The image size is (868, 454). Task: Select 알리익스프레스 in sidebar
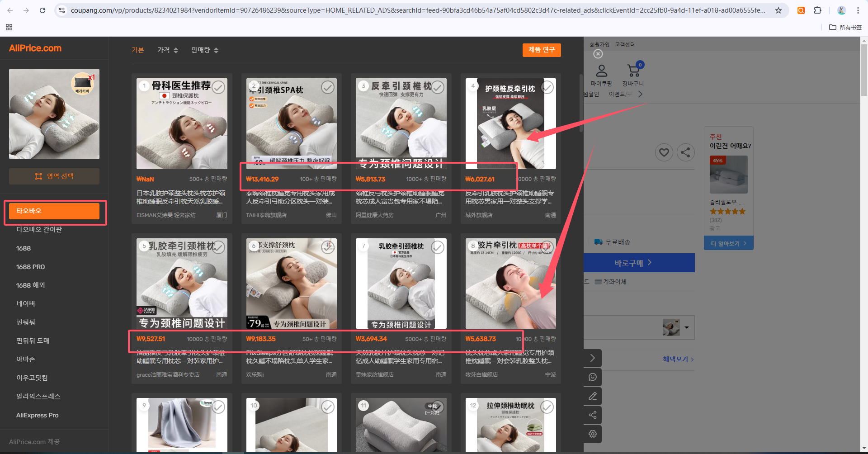coord(38,396)
